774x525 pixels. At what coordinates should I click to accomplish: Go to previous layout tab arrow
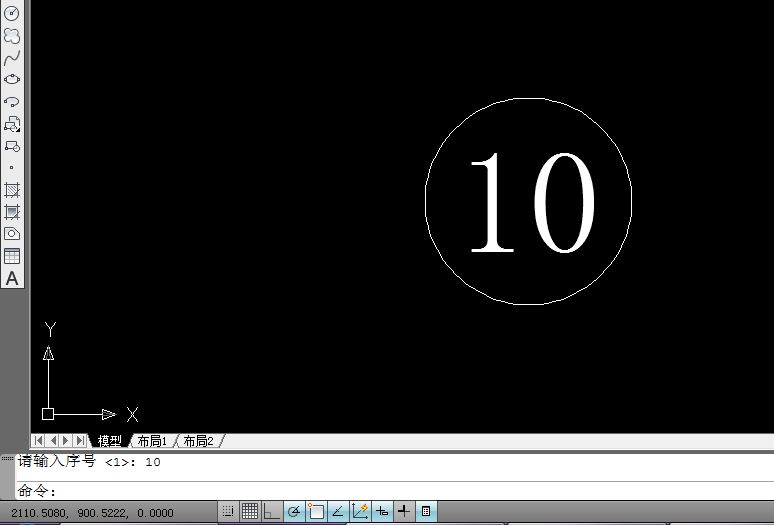click(x=53, y=440)
